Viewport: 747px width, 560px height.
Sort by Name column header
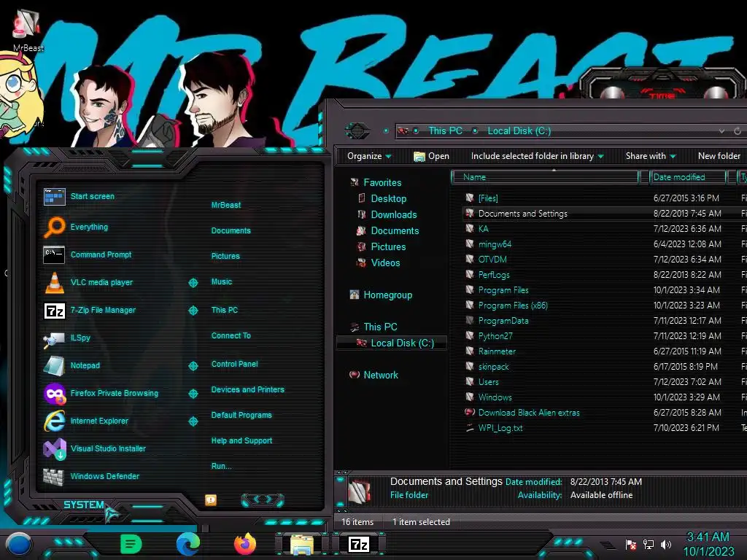[544, 177]
